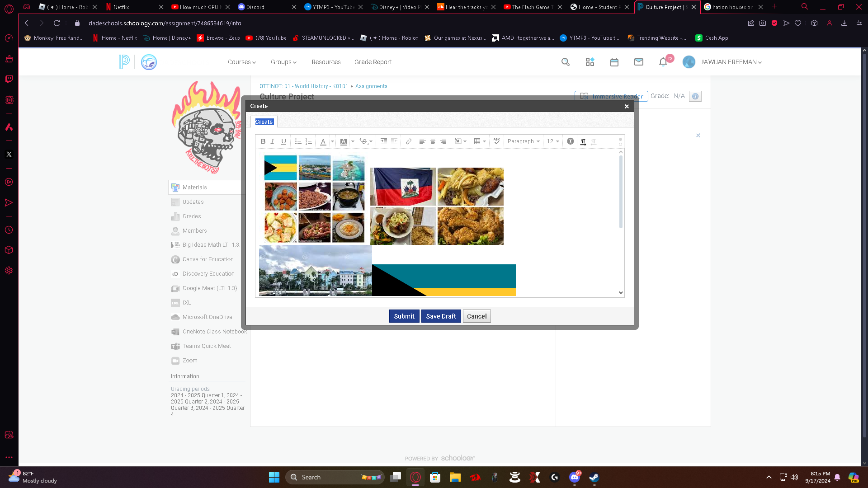Image resolution: width=868 pixels, height=488 pixels.
Task: Click the spell check icon
Action: pos(496,141)
